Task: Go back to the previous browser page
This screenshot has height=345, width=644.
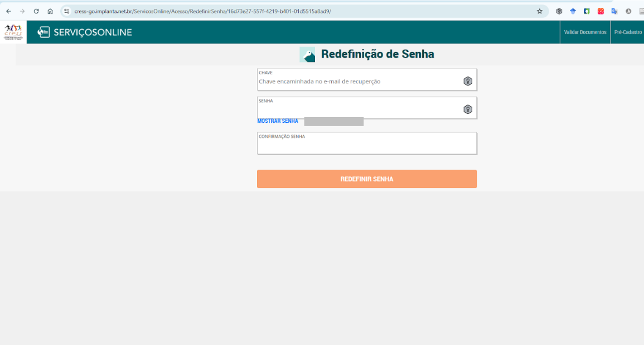Action: pos(8,12)
